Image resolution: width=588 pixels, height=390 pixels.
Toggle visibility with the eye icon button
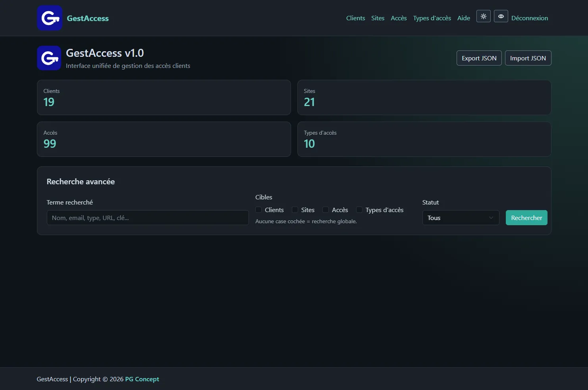pos(501,16)
